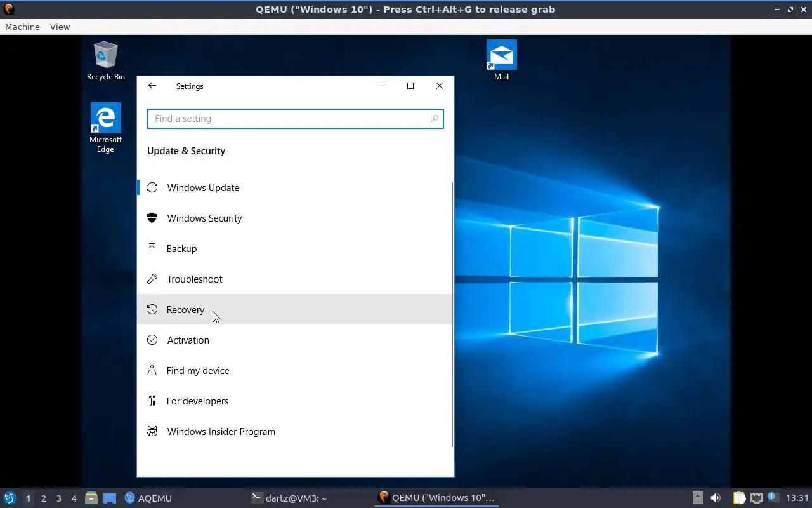Click the 13:31 clock in panel
The height and width of the screenshot is (508, 812).
click(x=797, y=498)
